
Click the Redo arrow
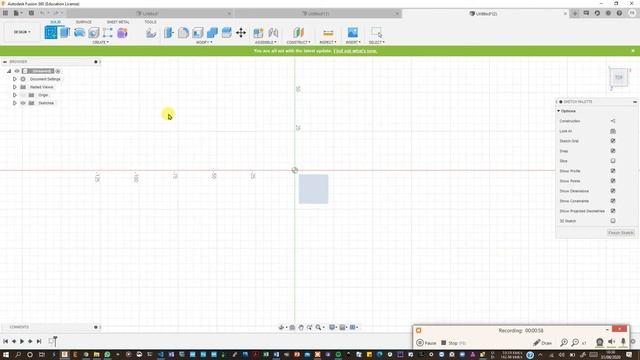pyautogui.click(x=56, y=13)
